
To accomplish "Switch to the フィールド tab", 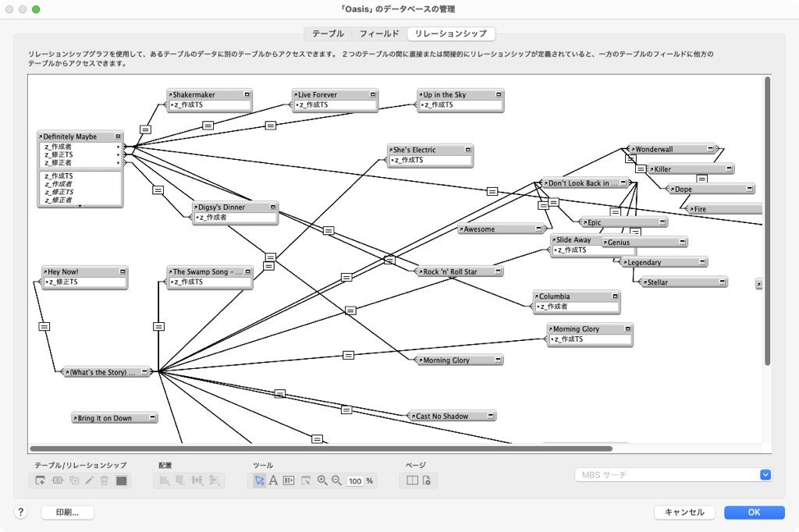I will tap(379, 34).
